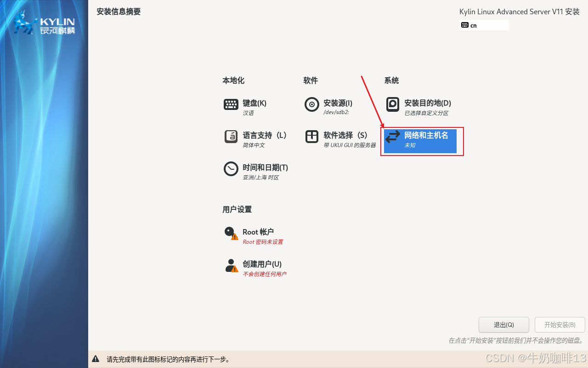
Task: Open 创建用户(U) label
Action: click(x=262, y=264)
